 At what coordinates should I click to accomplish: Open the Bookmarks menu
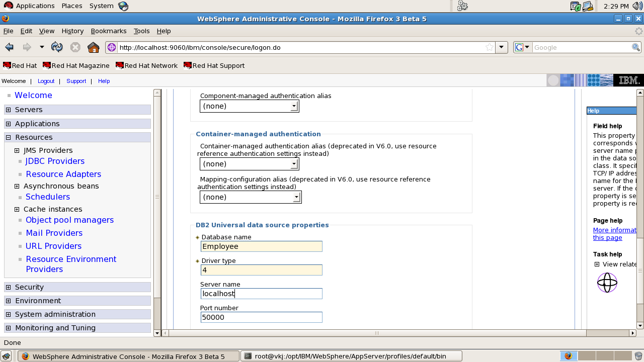point(109,31)
